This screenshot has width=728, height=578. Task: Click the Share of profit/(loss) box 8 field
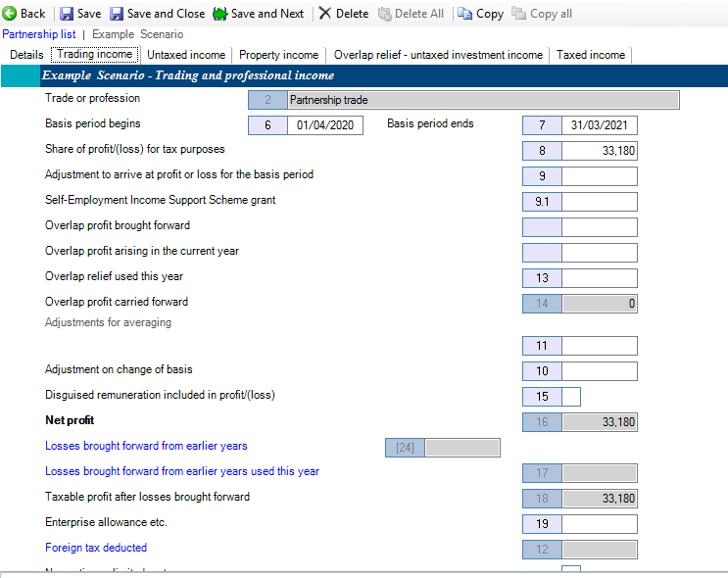pos(600,151)
